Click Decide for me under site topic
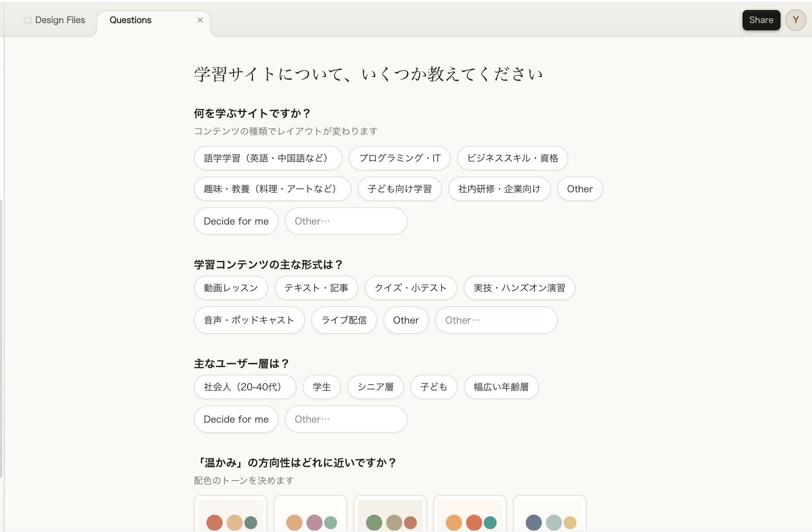The height and width of the screenshot is (532, 812). tap(236, 221)
